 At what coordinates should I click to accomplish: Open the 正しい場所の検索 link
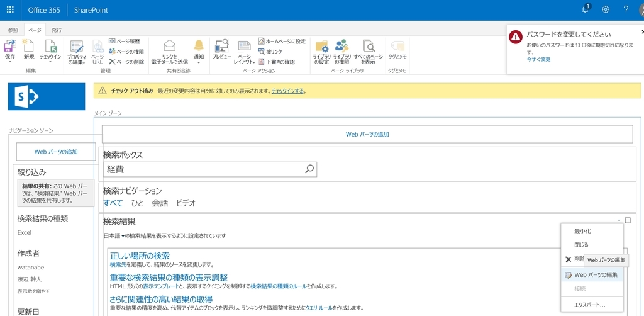[140, 256]
